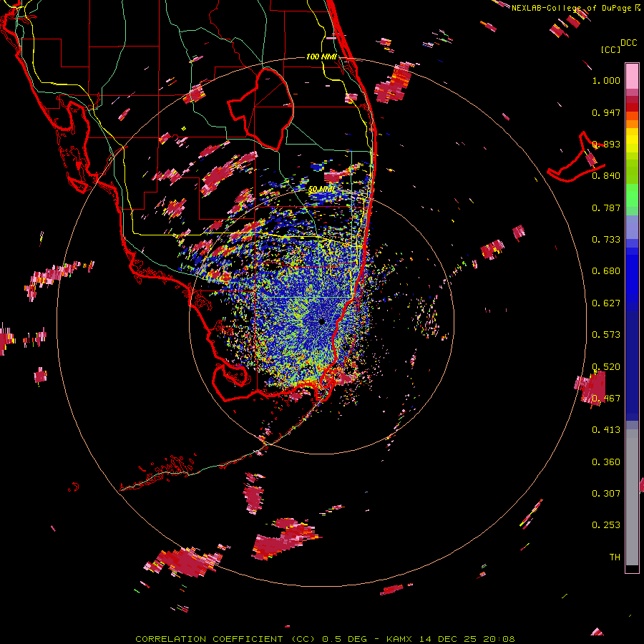Click the 0.520 scale value
Screen dimensions: 644x644
606,366
